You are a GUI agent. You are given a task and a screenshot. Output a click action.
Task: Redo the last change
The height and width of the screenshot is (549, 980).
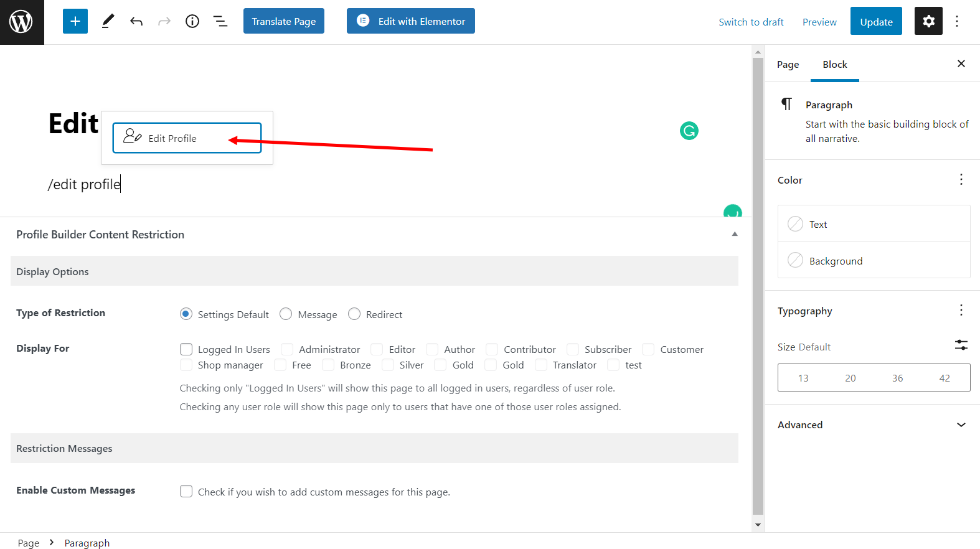[164, 22]
